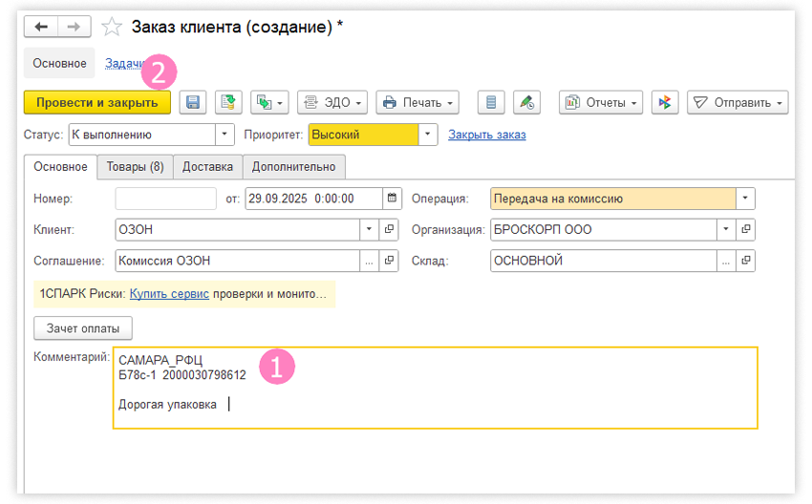Add to favorites with the star icon
The width and height of the screenshot is (812, 504).
click(111, 28)
